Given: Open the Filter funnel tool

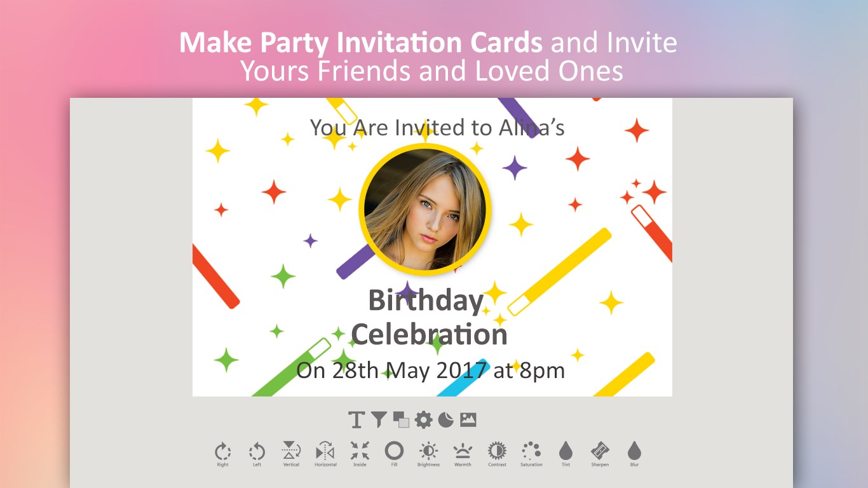Looking at the screenshot, I should (379, 419).
